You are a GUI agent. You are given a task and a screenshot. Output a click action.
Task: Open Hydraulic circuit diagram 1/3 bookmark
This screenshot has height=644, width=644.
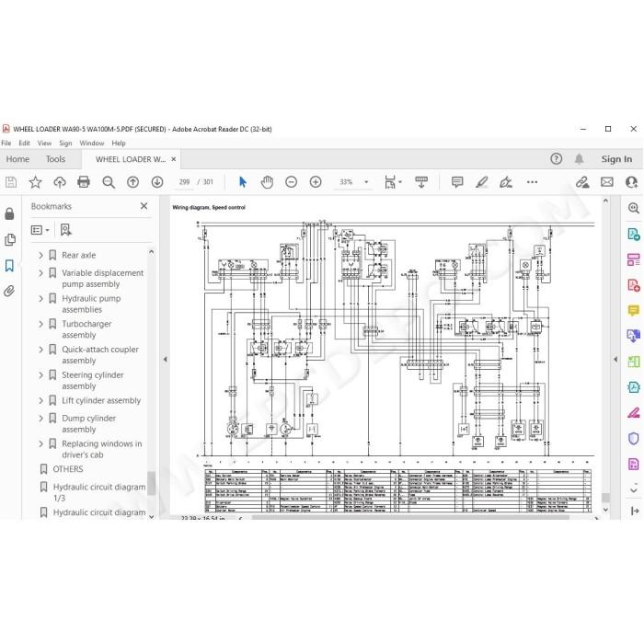99,492
